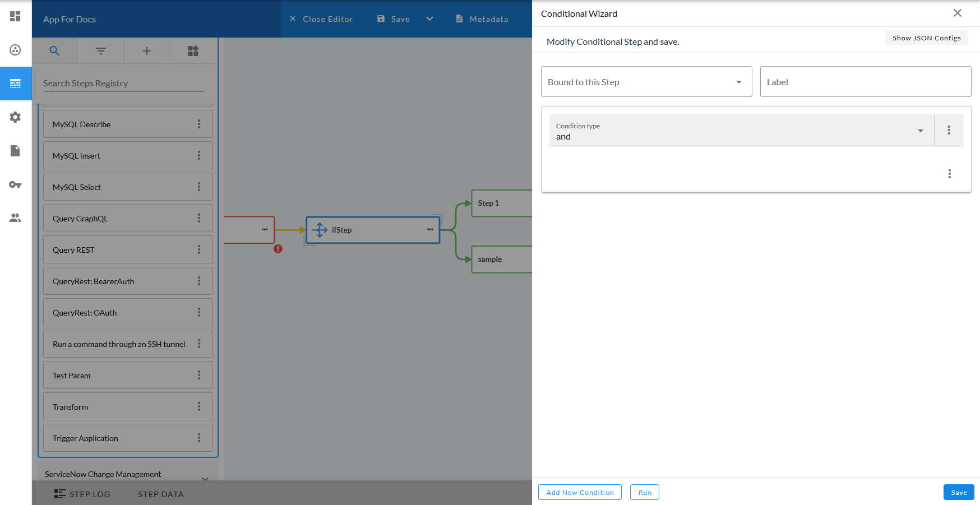
Task: Open the dashboard grid icon in sidebar
Action: click(15, 16)
